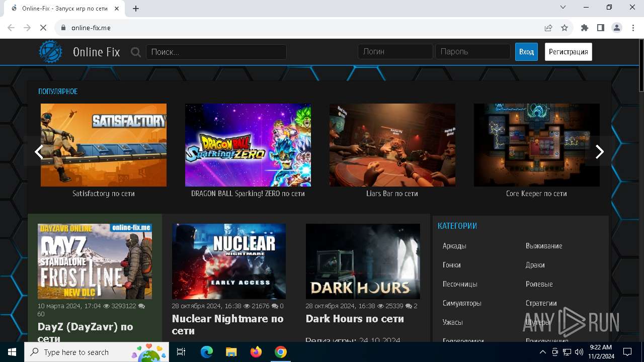644x362 pixels.
Task: Open the tab search chevron
Action: (563, 7)
